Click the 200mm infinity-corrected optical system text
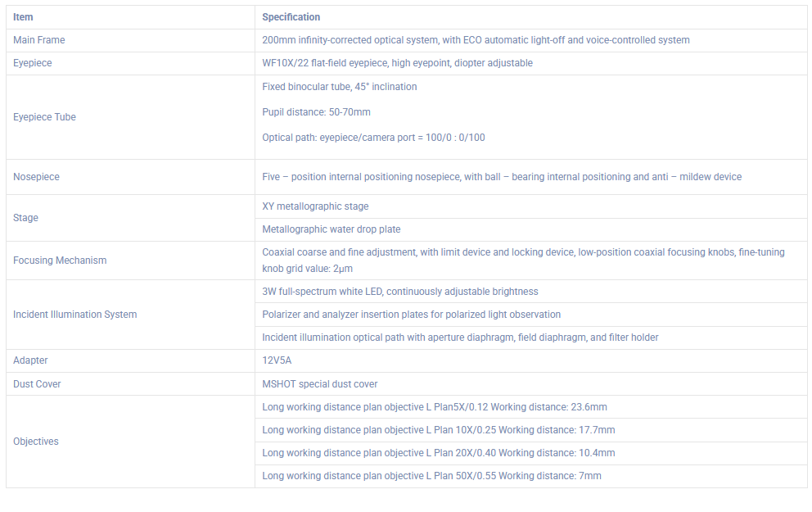Screen dimensions: 812x512 click(475, 40)
